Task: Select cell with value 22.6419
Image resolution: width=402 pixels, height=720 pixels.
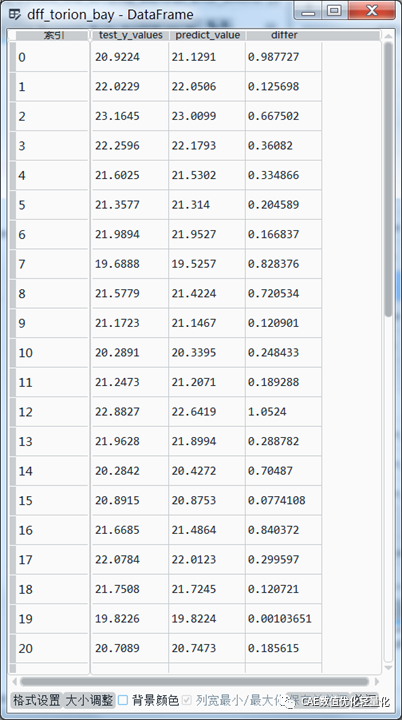Action: 207,412
